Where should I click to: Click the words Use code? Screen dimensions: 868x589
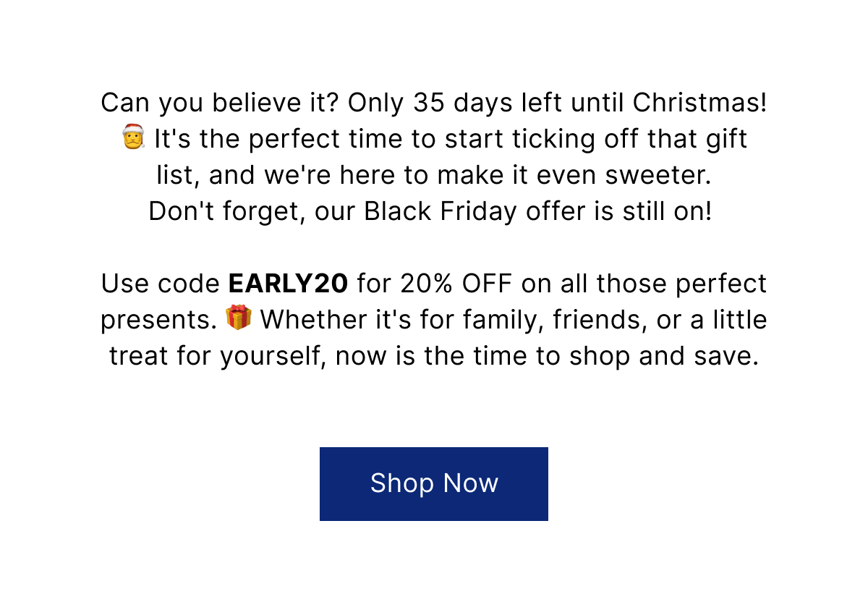pos(161,284)
